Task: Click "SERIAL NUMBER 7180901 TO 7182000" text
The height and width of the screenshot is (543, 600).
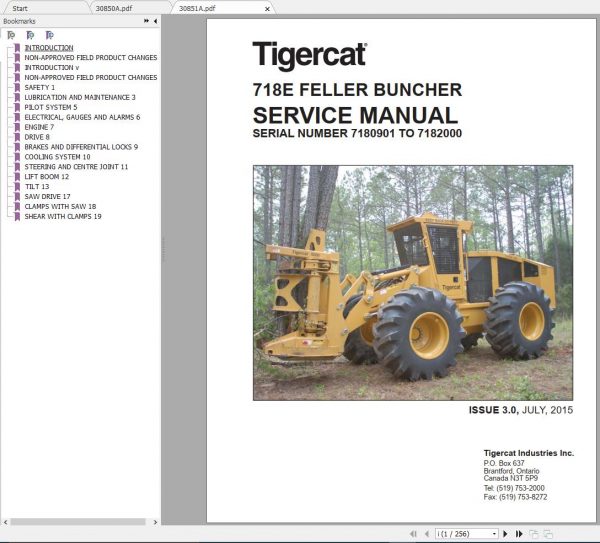Action: click(357, 134)
